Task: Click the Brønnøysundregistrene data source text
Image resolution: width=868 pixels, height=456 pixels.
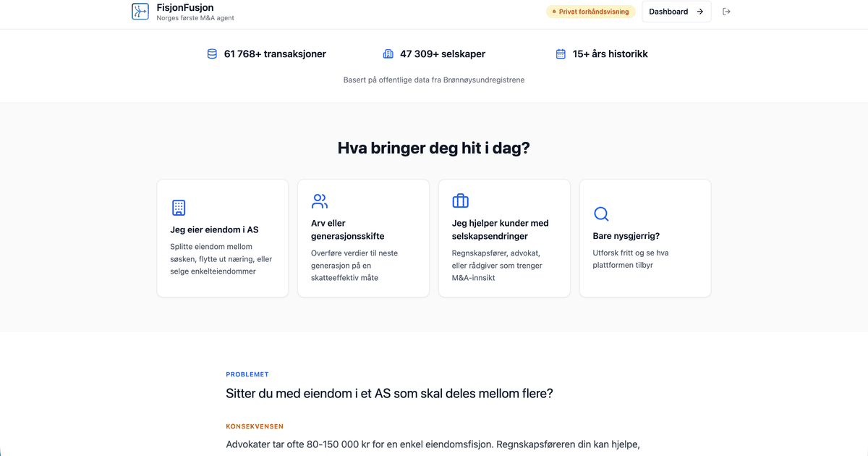Action: coord(434,80)
